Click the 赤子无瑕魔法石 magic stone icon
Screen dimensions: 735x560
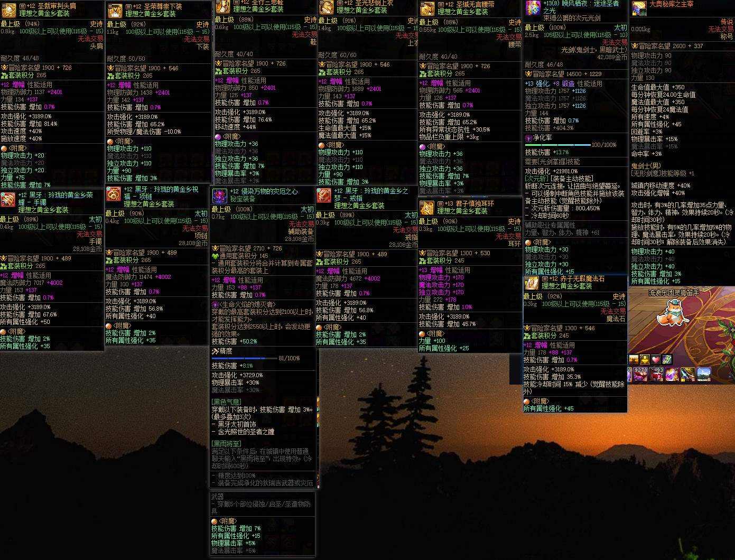click(x=532, y=283)
